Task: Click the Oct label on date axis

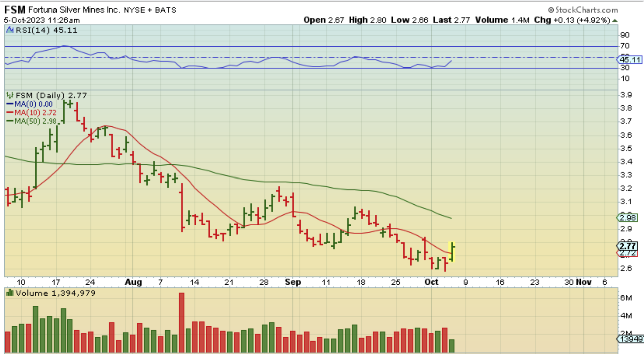Action: coord(431,282)
